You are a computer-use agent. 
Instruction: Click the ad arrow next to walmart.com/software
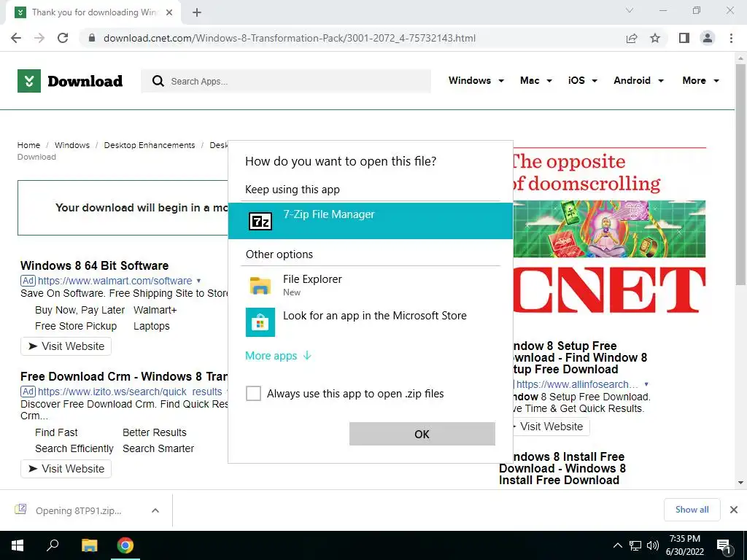click(198, 281)
